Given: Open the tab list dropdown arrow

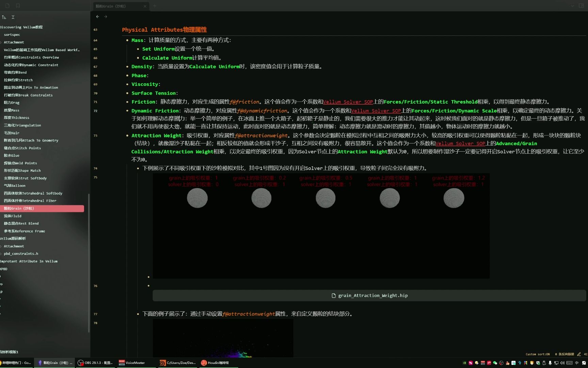Looking at the screenshot, I should [572, 6].
